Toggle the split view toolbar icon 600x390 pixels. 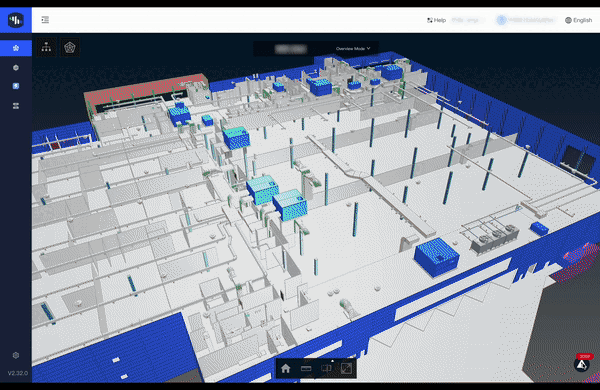pyautogui.click(x=326, y=369)
